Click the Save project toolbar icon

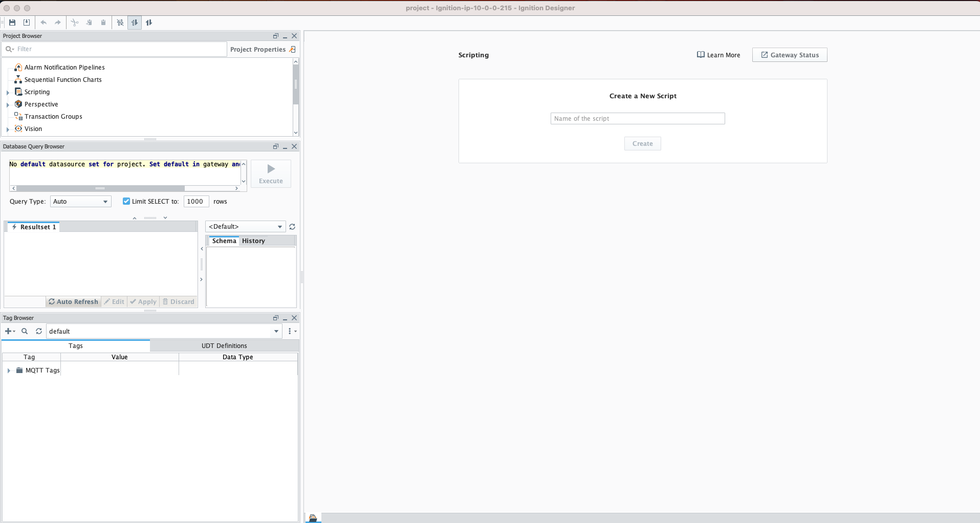coord(12,23)
